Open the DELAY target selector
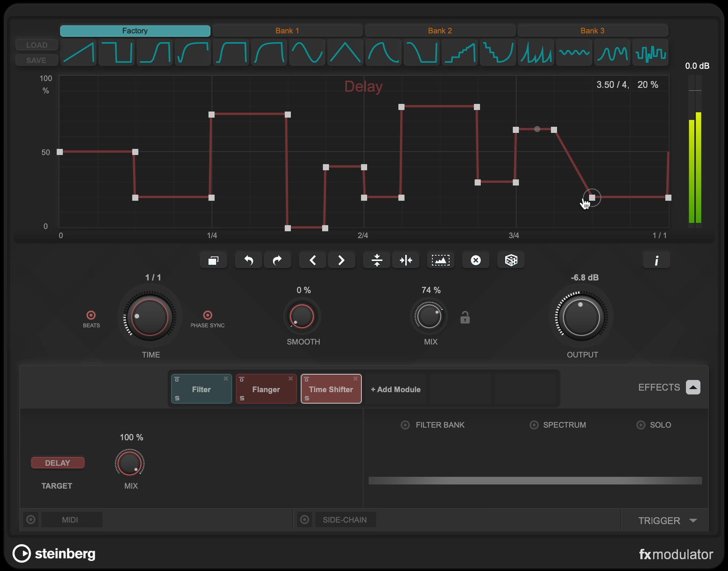The width and height of the screenshot is (728, 571). 57,463
